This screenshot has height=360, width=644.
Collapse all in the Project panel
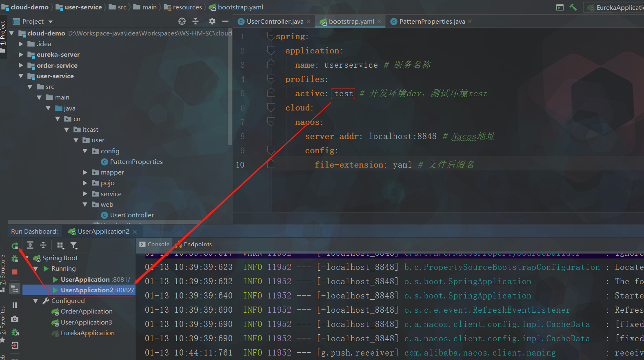195,21
